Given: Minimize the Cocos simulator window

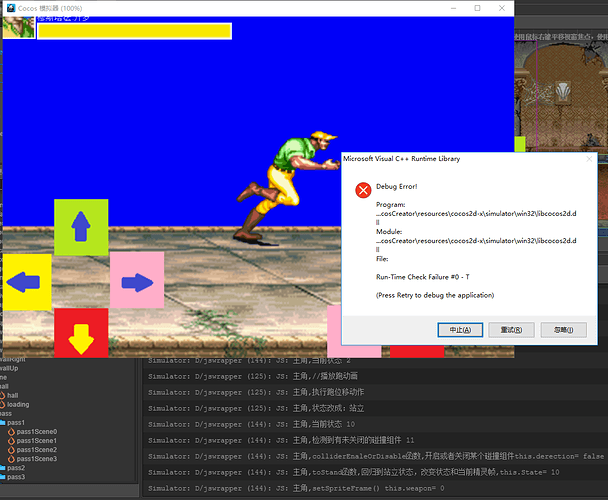Looking at the screenshot, I should (x=453, y=8).
